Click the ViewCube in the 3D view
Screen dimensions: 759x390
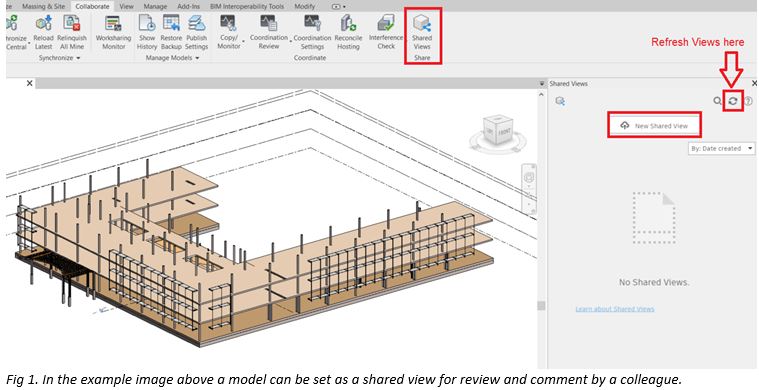(498, 131)
